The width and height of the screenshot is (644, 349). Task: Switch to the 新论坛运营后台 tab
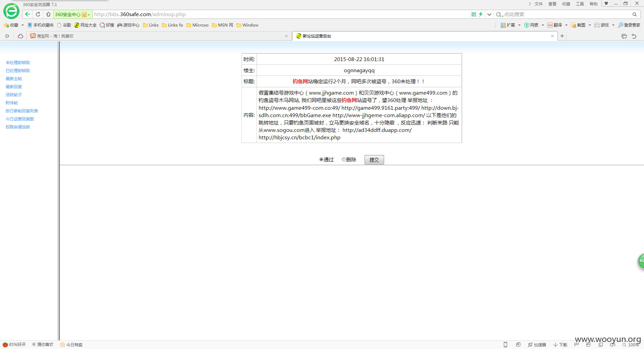[x=425, y=36]
